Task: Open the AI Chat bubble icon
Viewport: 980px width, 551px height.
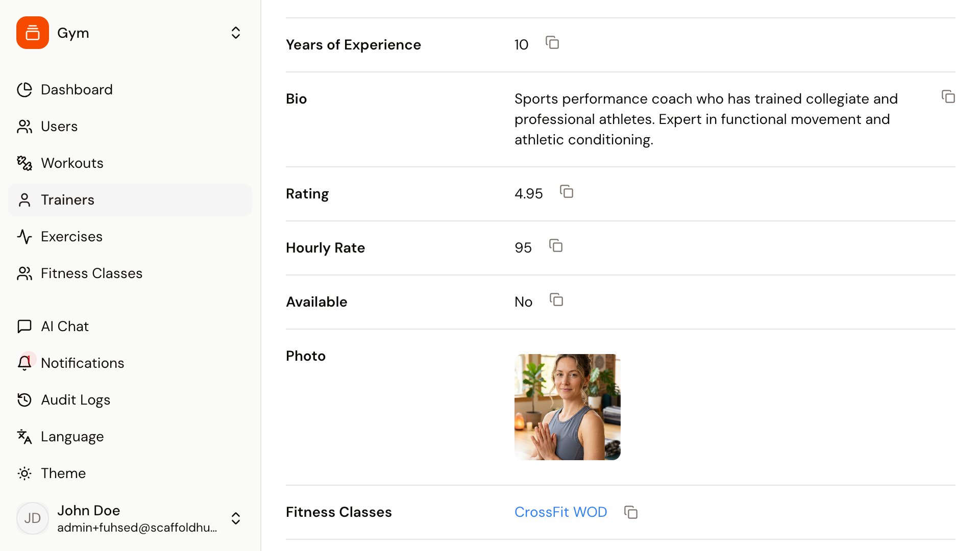Action: [24, 326]
